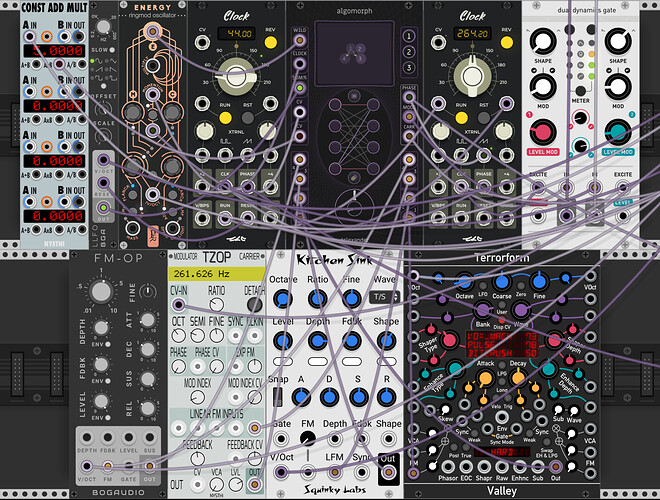Click the pill button under the Depth knob
The image size is (660, 500).
317,361
